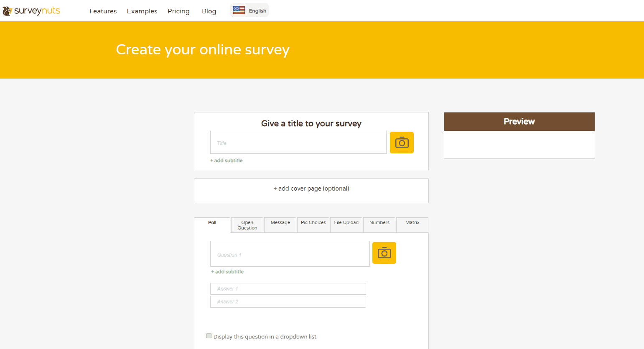Screen dimensions: 644x349
Task: Switch to the File Upload tab
Action: click(346, 225)
